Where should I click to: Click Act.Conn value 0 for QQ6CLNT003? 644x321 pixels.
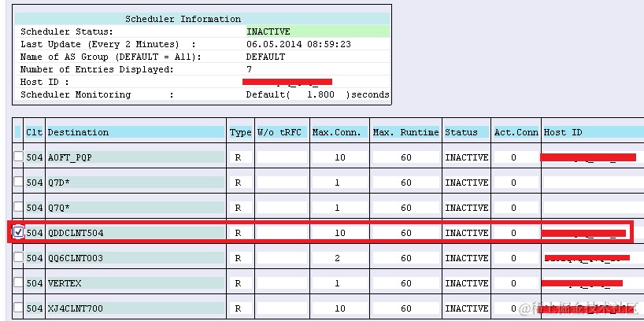[x=516, y=258]
